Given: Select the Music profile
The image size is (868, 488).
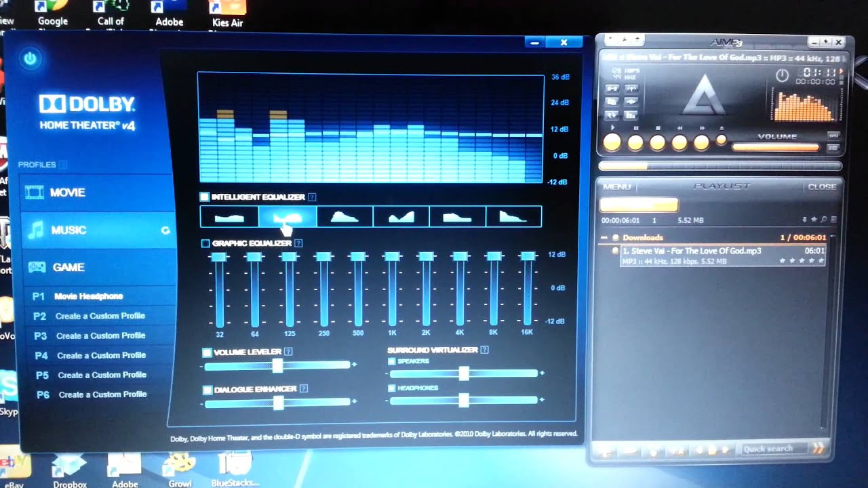Looking at the screenshot, I should tap(98, 230).
